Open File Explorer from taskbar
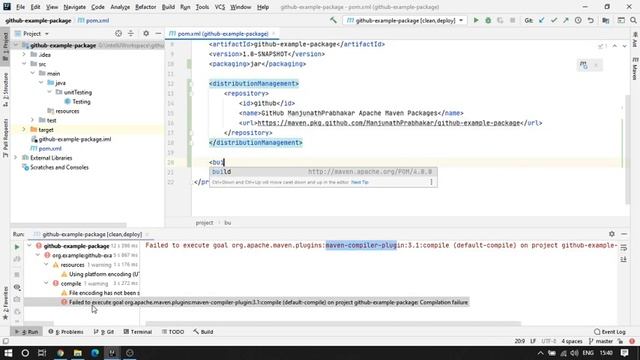 78,353
